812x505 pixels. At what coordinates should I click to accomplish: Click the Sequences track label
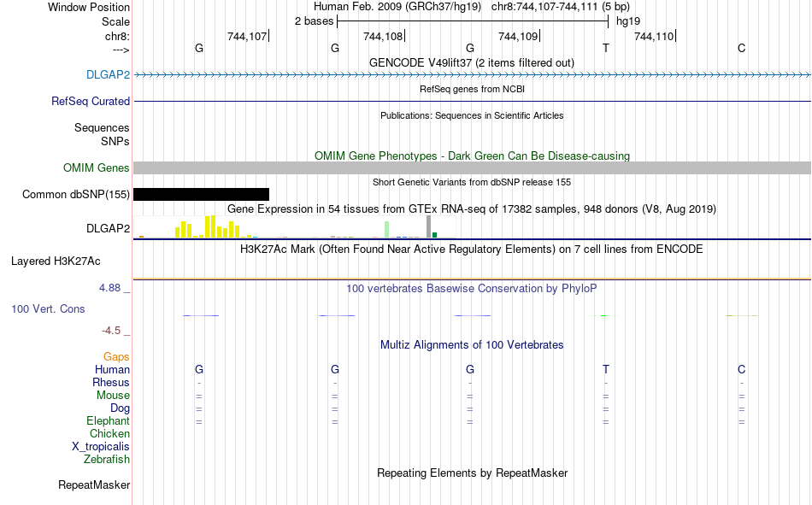pyautogui.click(x=102, y=127)
